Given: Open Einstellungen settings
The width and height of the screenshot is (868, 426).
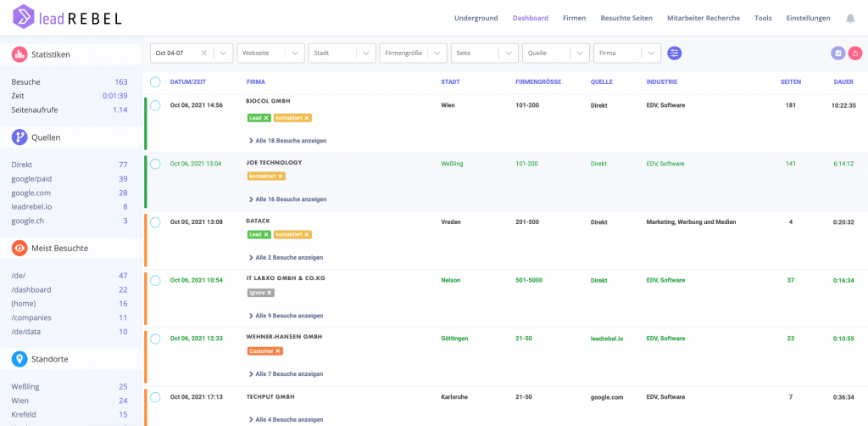Looking at the screenshot, I should coord(808,19).
